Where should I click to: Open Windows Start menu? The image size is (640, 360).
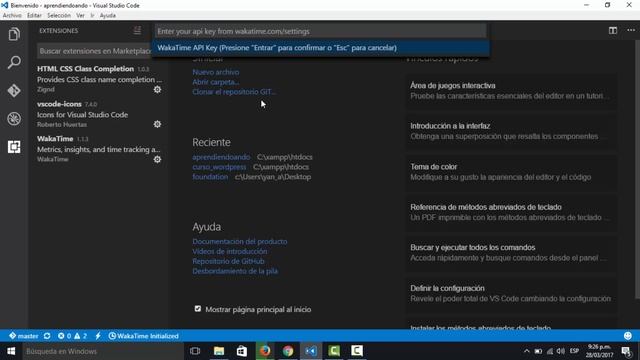[x=11, y=351]
